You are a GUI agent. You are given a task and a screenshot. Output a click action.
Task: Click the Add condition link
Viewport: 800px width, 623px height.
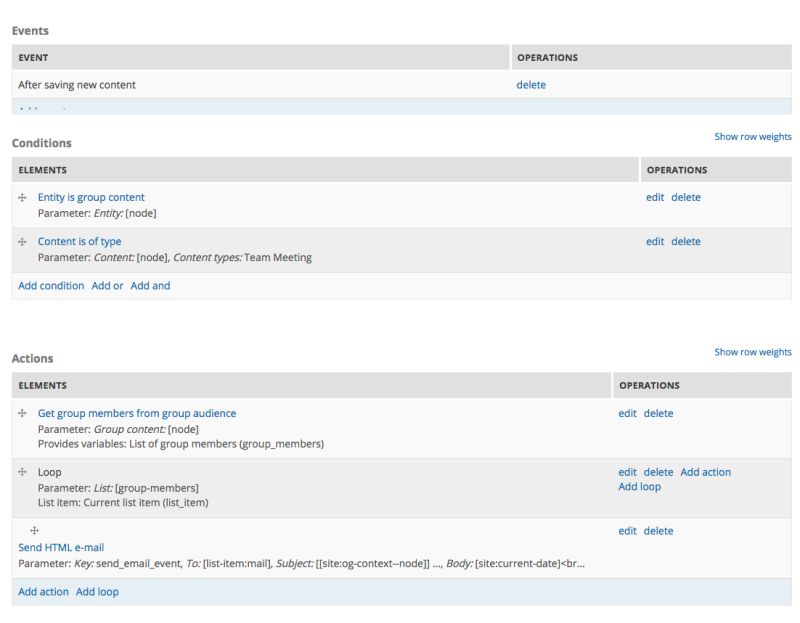coord(51,286)
